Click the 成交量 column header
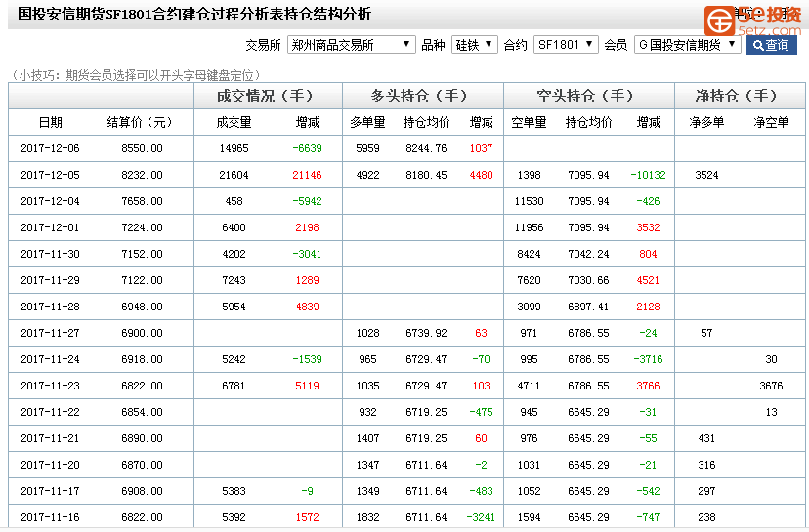The width and height of the screenshot is (809, 532). pyautogui.click(x=234, y=122)
